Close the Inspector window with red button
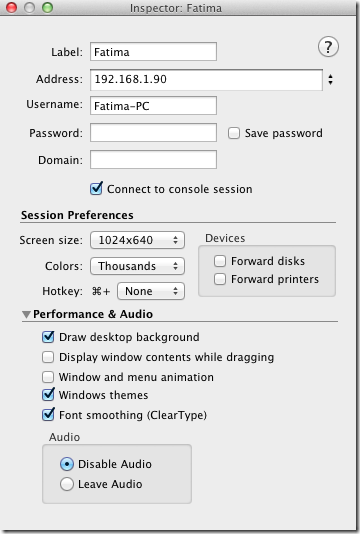This screenshot has height=534, width=360. [x=12, y=7]
